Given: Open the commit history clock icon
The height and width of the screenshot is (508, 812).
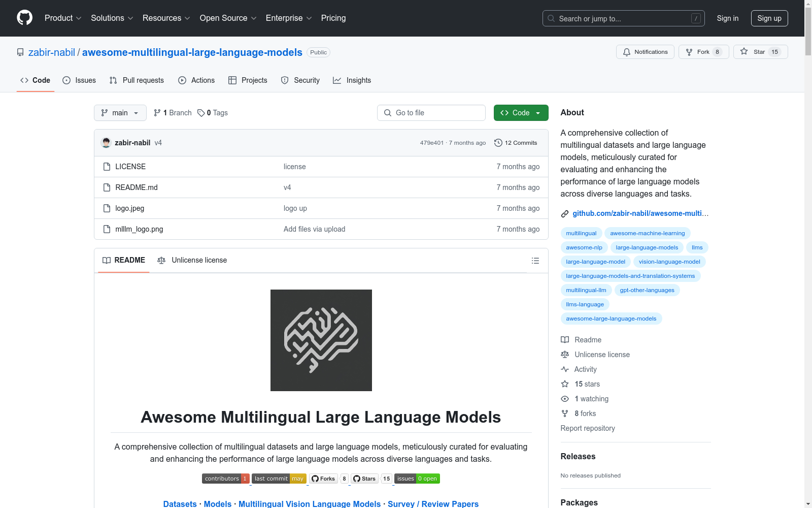Looking at the screenshot, I should click(498, 143).
